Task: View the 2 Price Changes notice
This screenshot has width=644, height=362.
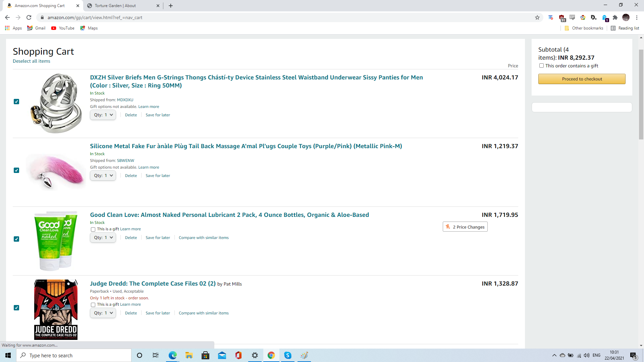Action: point(465,227)
